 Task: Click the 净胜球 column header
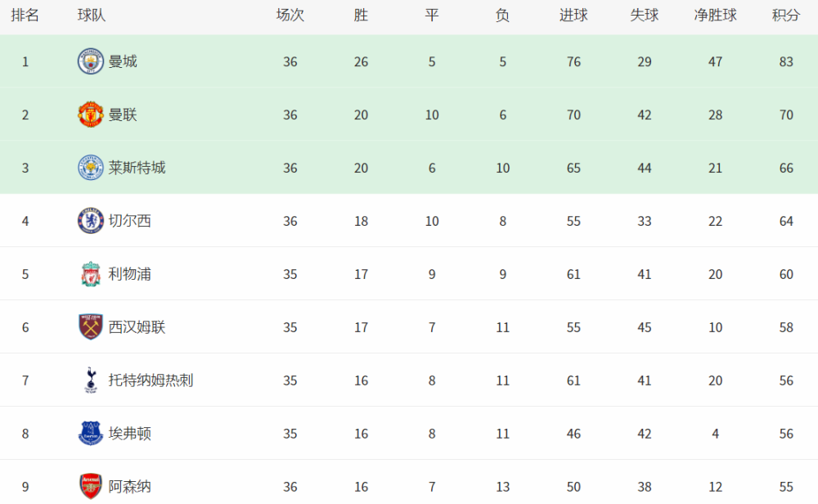(x=715, y=16)
